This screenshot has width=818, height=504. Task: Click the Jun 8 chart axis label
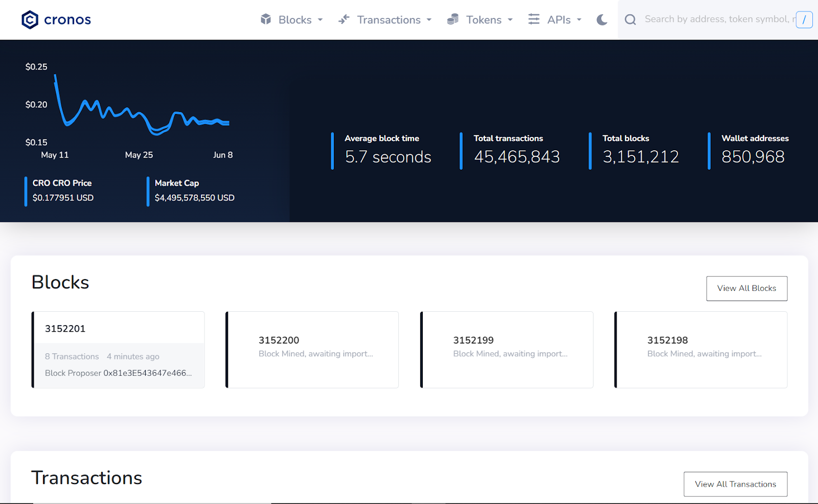click(x=223, y=155)
